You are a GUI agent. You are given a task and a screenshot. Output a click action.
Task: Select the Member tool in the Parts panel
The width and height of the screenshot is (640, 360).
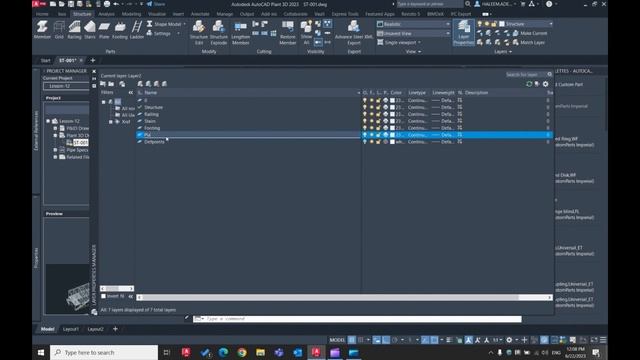pos(42,30)
